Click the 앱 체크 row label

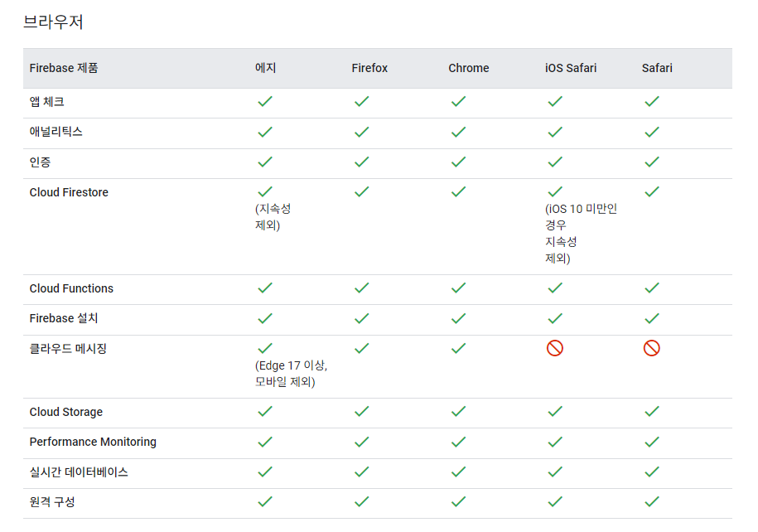tap(47, 102)
